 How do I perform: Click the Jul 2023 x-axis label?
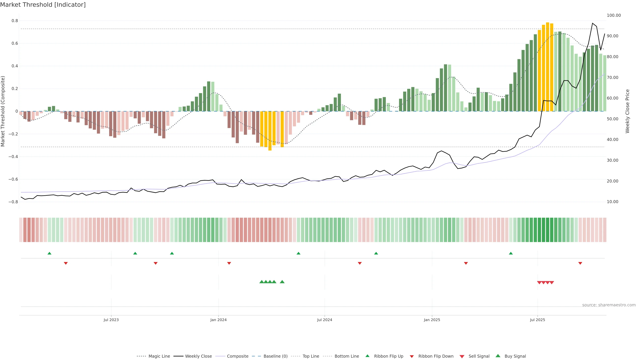[x=111, y=320]
